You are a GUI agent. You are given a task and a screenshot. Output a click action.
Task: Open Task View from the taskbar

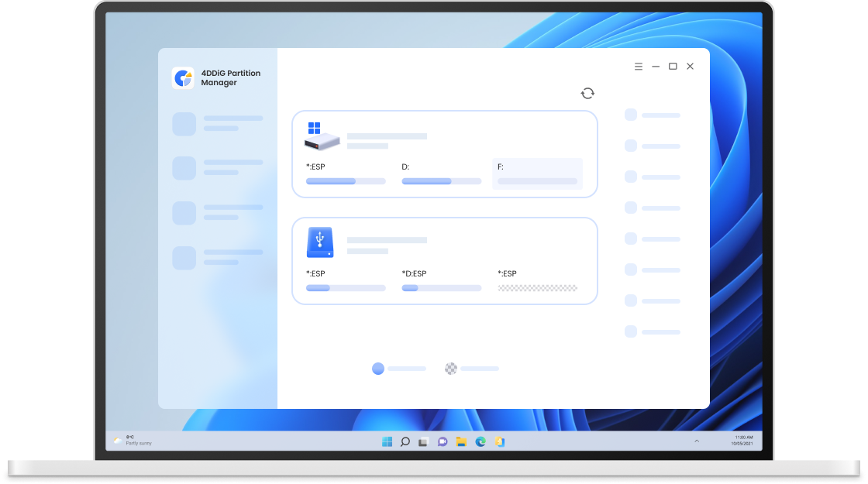pyautogui.click(x=423, y=441)
